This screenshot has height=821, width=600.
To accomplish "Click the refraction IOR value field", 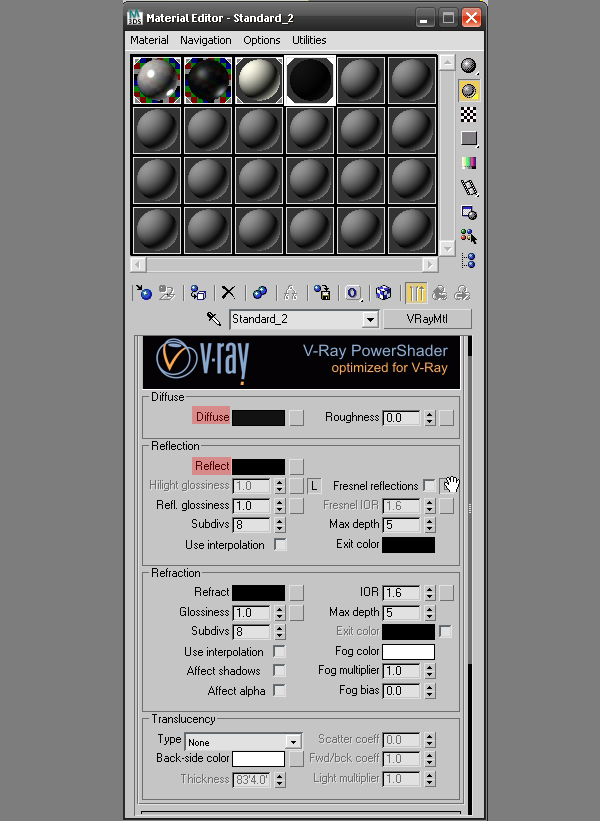I will click(x=401, y=593).
